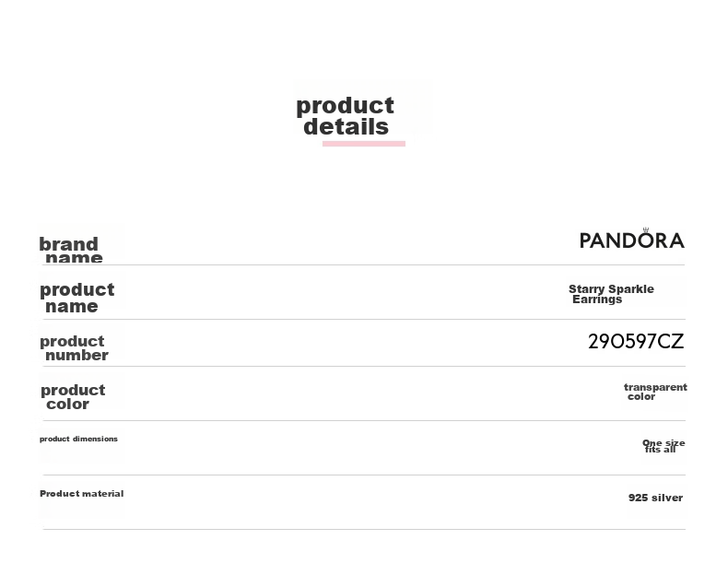Select the 'product number' label

(74, 348)
